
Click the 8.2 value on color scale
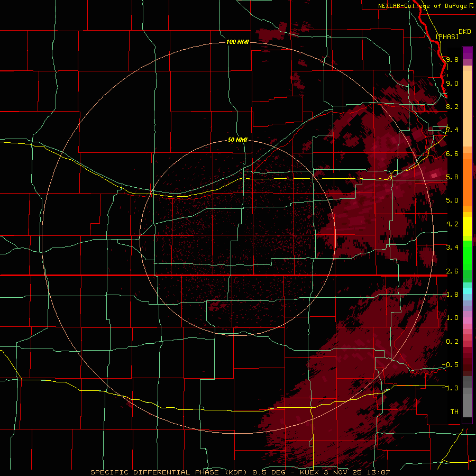452,106
